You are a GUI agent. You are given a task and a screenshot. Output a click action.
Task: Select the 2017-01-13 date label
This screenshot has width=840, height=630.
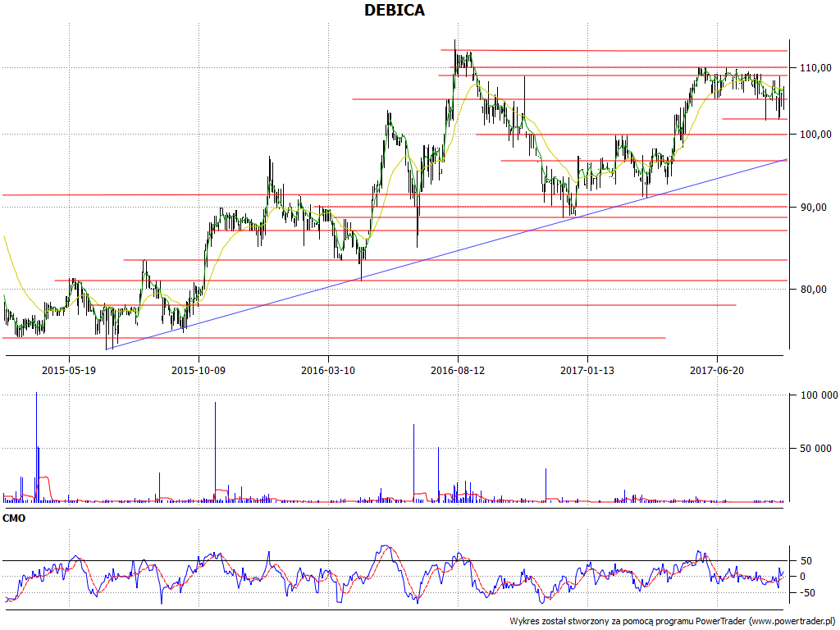point(587,370)
